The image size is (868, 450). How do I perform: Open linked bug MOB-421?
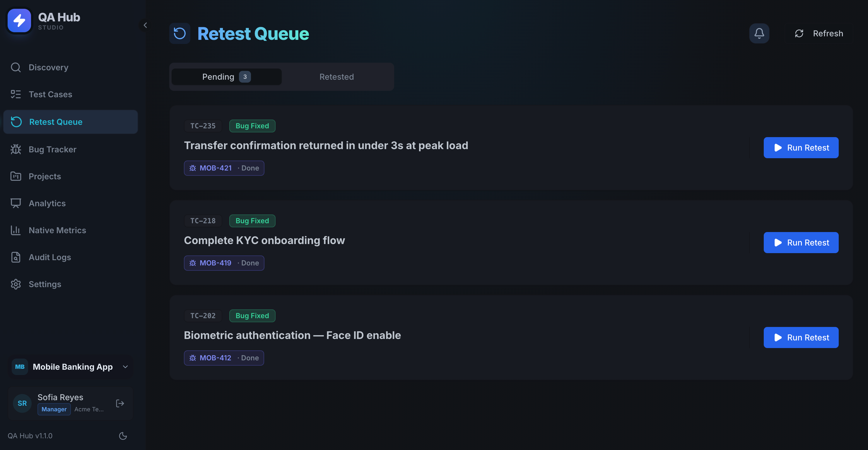pos(224,168)
